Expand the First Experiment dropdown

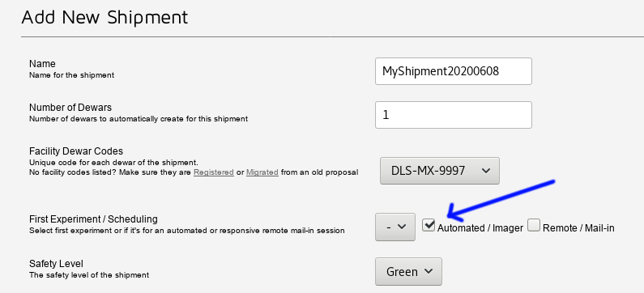pos(395,227)
